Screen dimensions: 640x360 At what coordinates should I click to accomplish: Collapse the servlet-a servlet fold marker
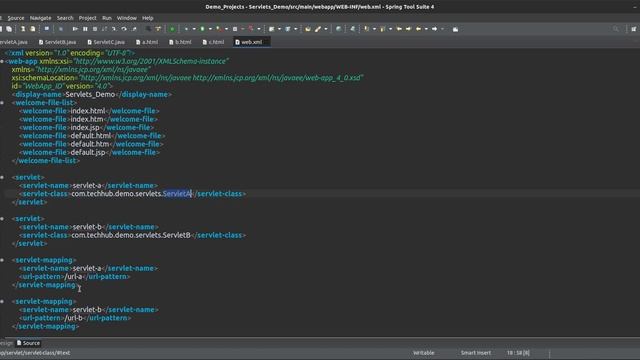click(2, 177)
